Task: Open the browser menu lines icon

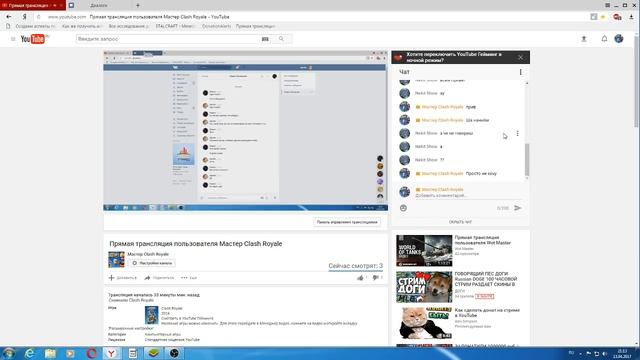Action: 607,5
